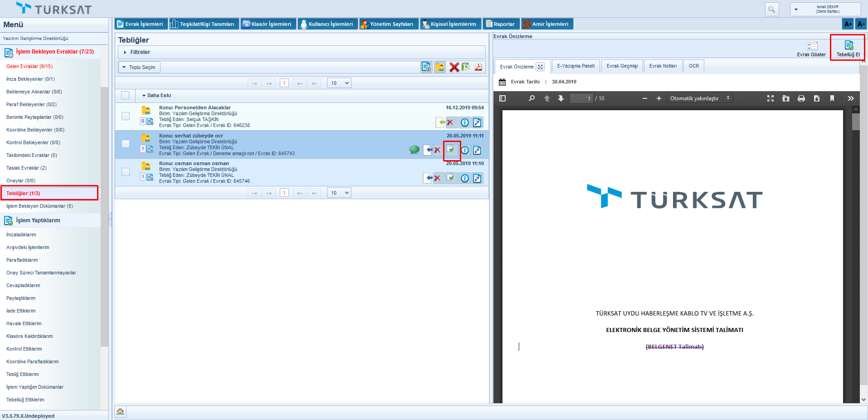Check the osman osman osman row checkbox
Image resolution: width=868 pixels, height=420 pixels.
point(126,172)
